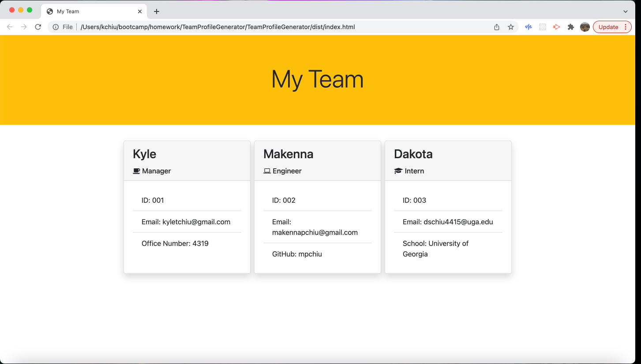Click Dakota's email dschiu4415@uga.edu
Screen dimensions: 641x364
458,222
